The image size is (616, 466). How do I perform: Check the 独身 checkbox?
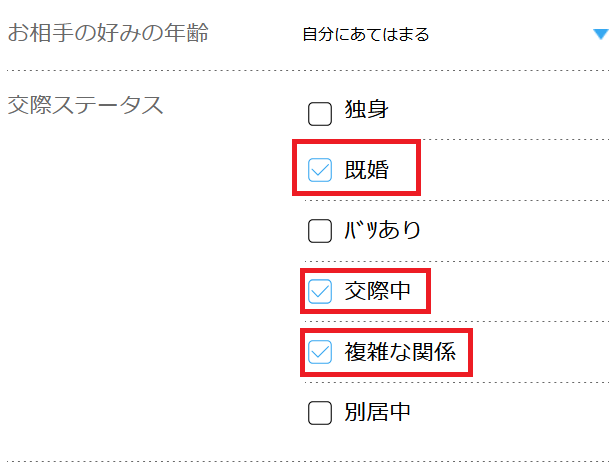click(320, 113)
